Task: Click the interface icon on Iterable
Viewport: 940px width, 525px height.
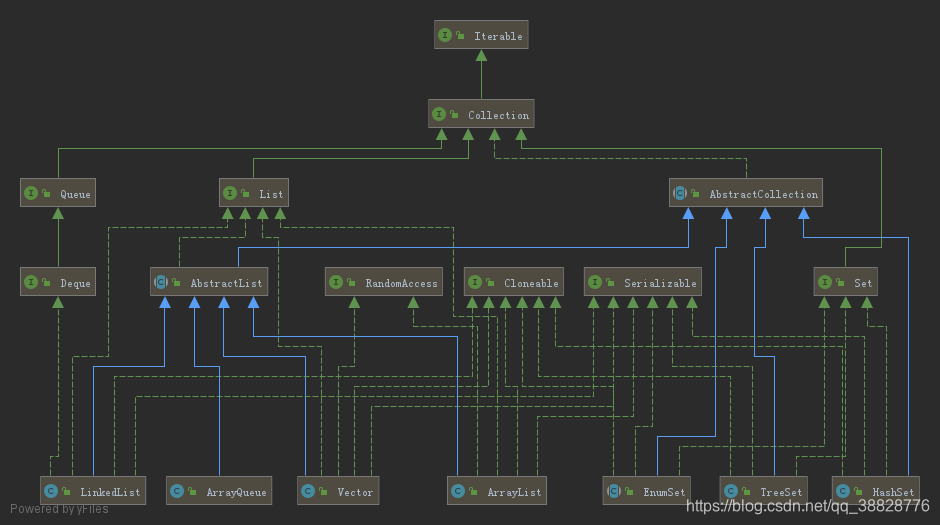Action: tap(445, 35)
